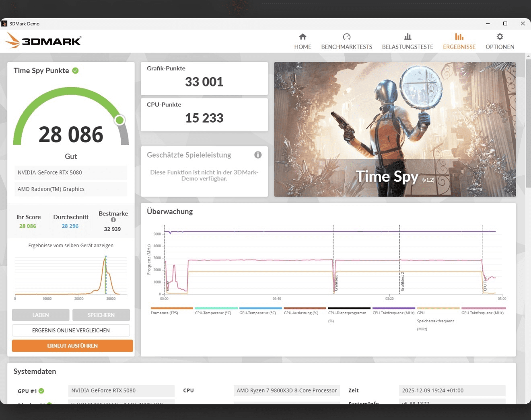Click the GPU #1 field 'NVIDIA GeForce RTX 5080'
The height and width of the screenshot is (420, 531).
[121, 391]
